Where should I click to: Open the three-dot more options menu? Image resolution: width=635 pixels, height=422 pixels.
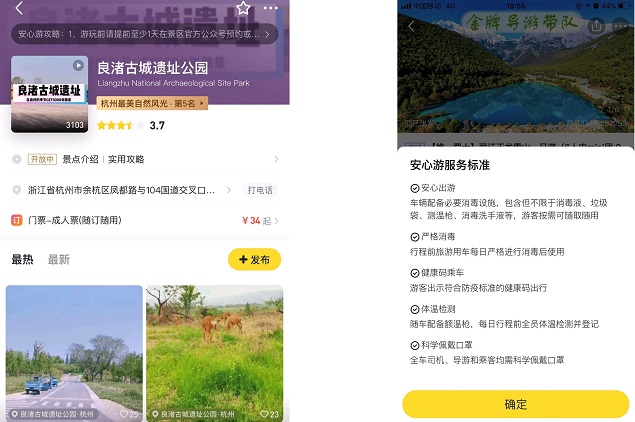tap(271, 8)
